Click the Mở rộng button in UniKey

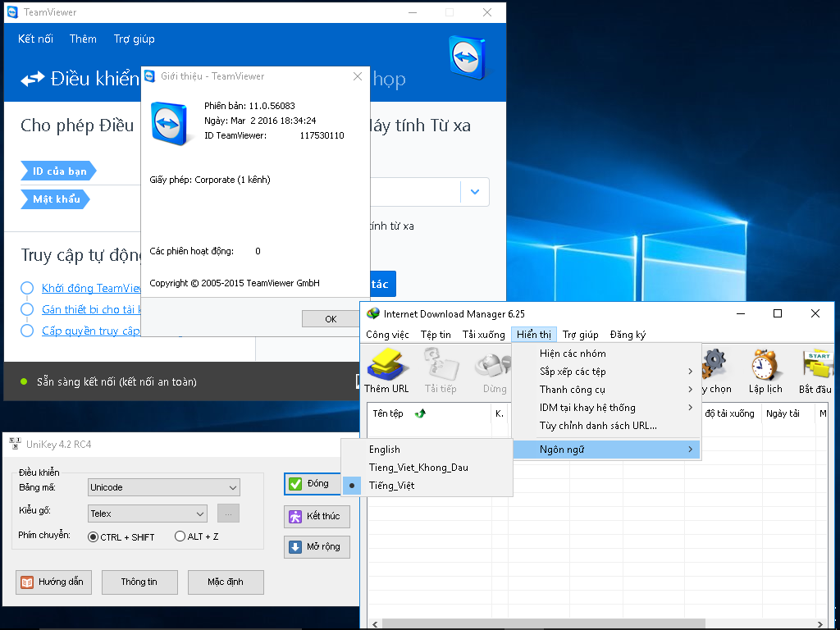317,546
